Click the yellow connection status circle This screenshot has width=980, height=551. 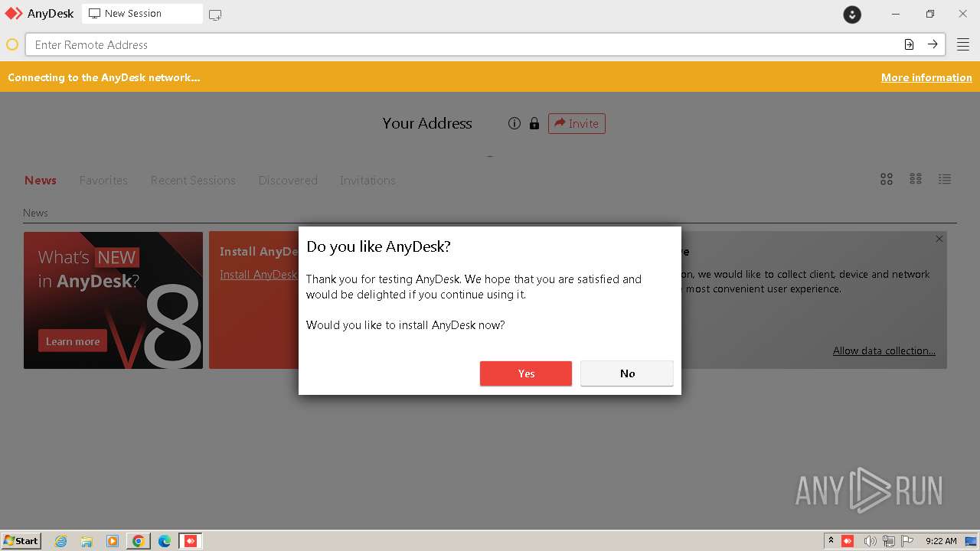pyautogui.click(x=12, y=44)
